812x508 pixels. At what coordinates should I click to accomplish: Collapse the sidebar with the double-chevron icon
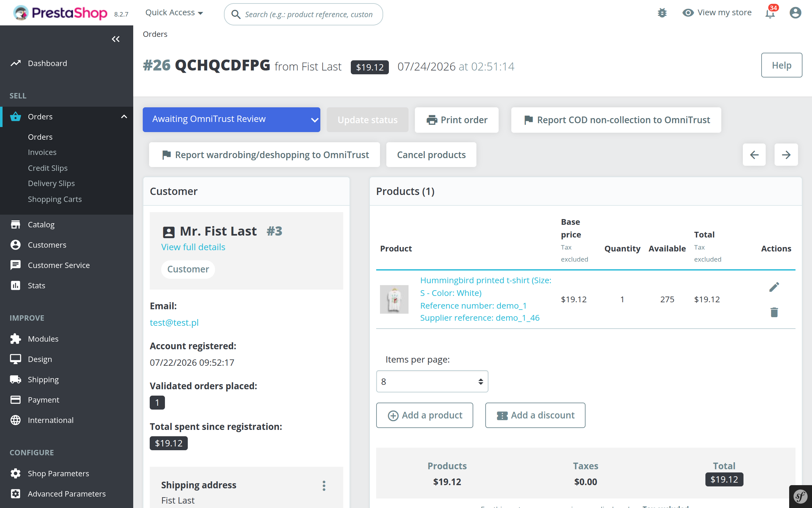tap(116, 39)
